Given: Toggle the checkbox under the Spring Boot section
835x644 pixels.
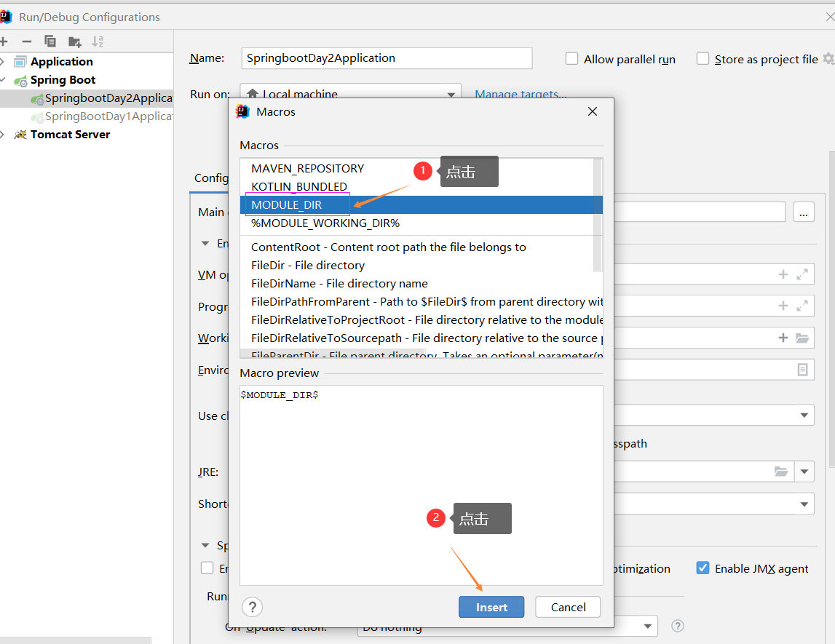Looking at the screenshot, I should (207, 568).
